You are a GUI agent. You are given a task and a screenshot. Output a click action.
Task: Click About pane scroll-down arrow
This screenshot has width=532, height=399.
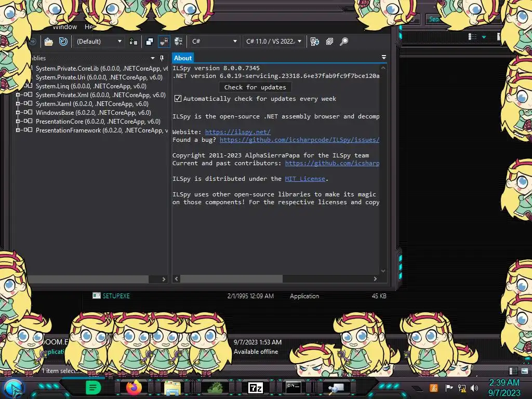click(x=383, y=271)
